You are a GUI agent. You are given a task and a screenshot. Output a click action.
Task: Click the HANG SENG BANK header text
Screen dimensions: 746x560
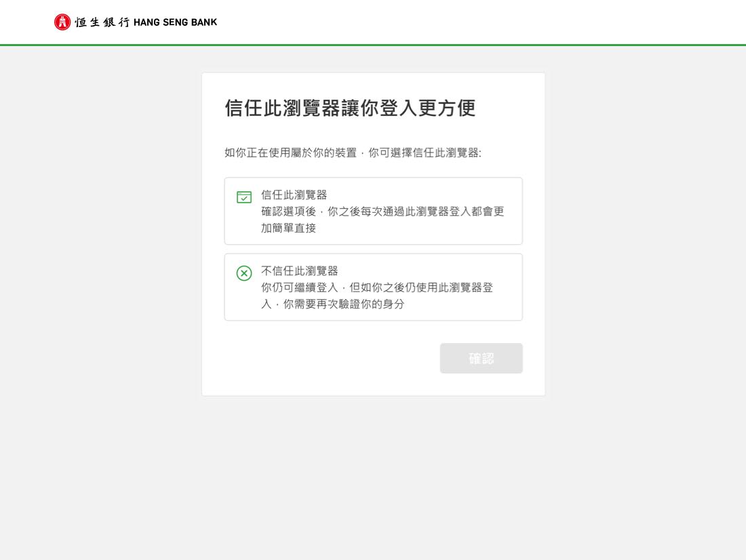coord(175,22)
